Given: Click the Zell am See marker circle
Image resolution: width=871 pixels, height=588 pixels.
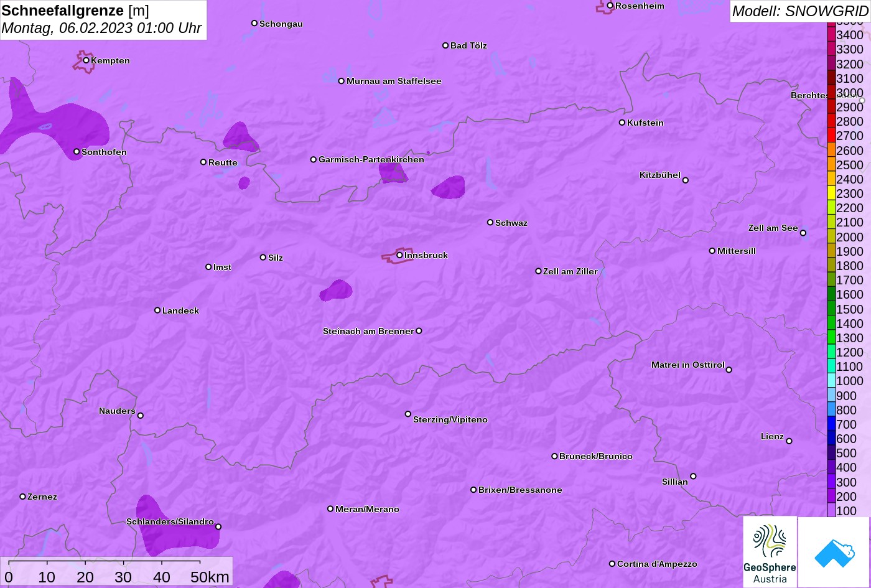Looking at the screenshot, I should pos(803,233).
